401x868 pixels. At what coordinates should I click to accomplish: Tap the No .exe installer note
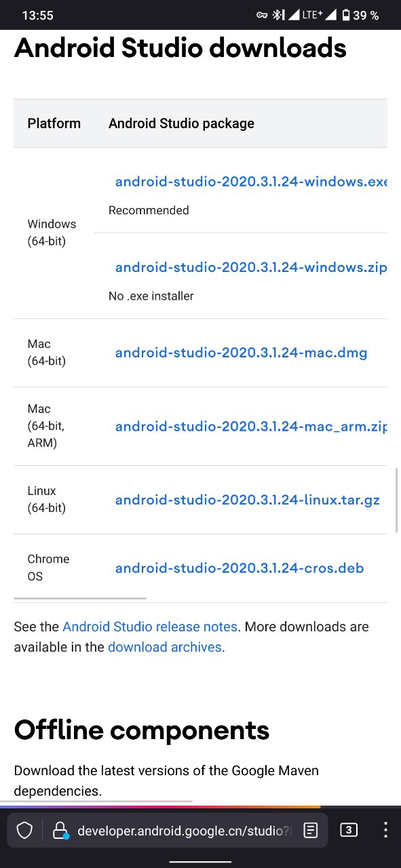151,296
